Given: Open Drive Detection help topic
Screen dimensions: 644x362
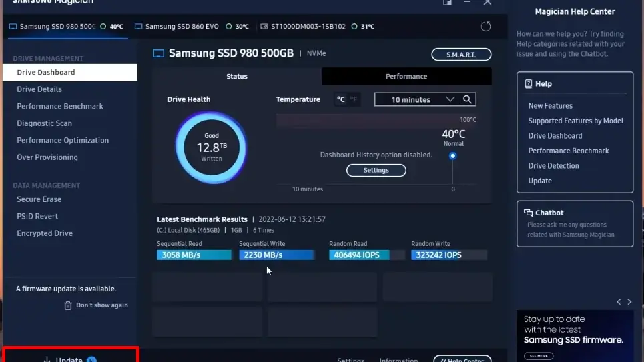Looking at the screenshot, I should [554, 166].
